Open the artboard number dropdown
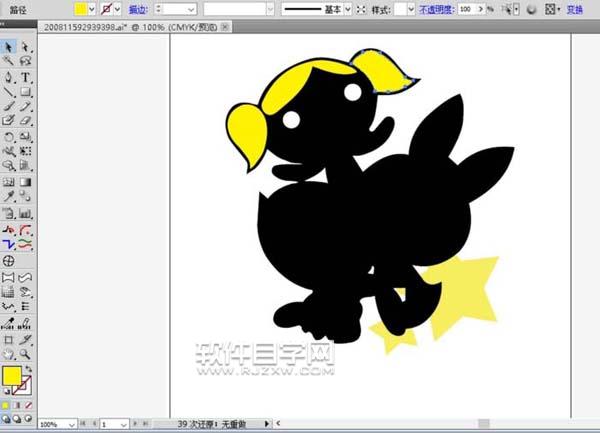The width and height of the screenshot is (600, 433). coord(124,425)
